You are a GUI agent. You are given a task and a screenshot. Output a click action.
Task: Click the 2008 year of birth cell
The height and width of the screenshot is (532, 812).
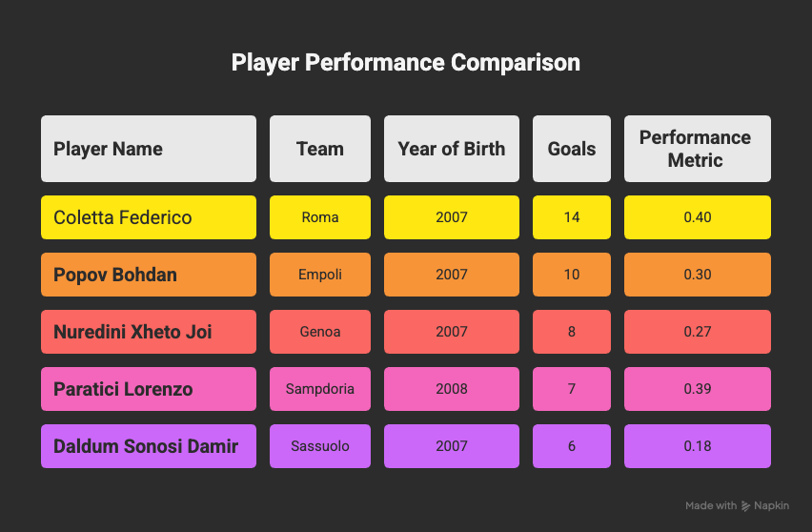point(452,389)
